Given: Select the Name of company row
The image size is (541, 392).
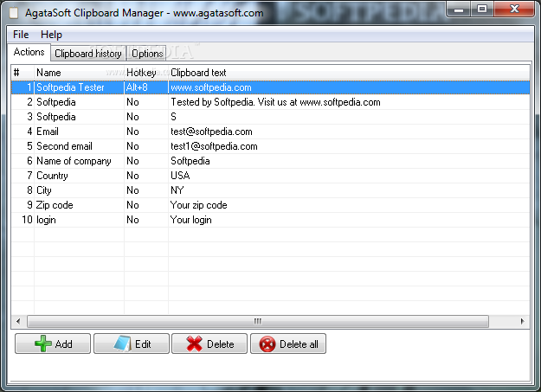Looking at the screenshot, I should point(270,161).
